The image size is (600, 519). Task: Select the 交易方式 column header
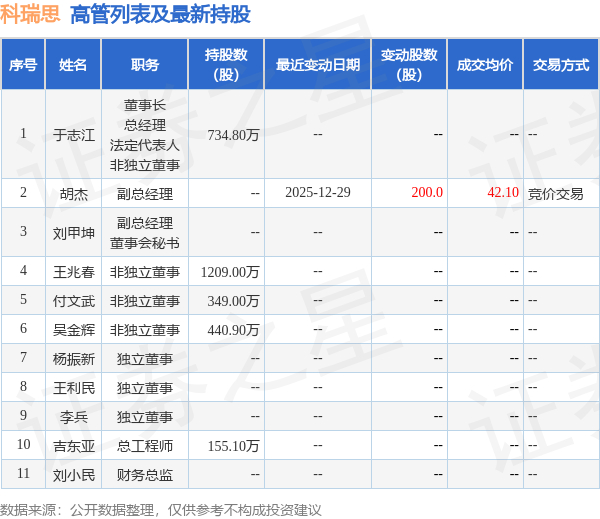(x=561, y=65)
